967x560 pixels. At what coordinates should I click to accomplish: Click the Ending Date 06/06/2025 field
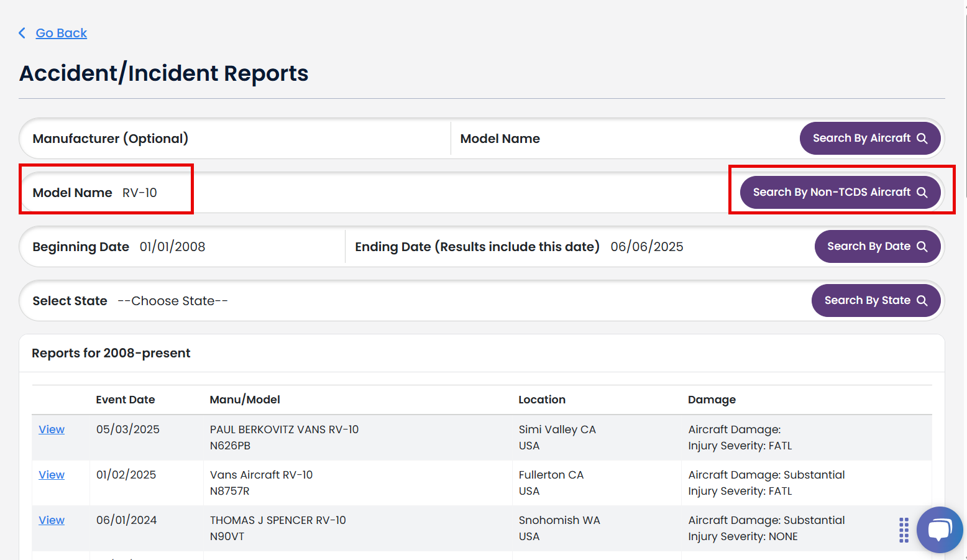click(646, 246)
